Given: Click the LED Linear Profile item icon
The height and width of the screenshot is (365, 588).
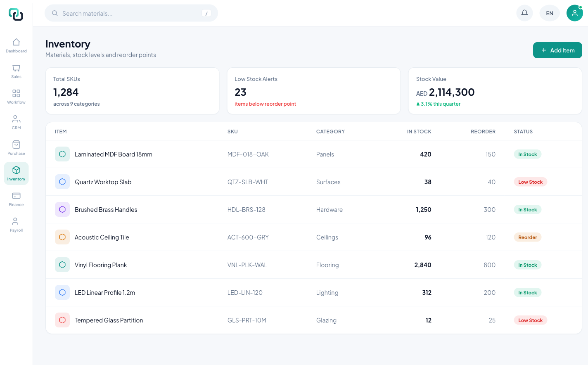Looking at the screenshot, I should click(x=62, y=292).
